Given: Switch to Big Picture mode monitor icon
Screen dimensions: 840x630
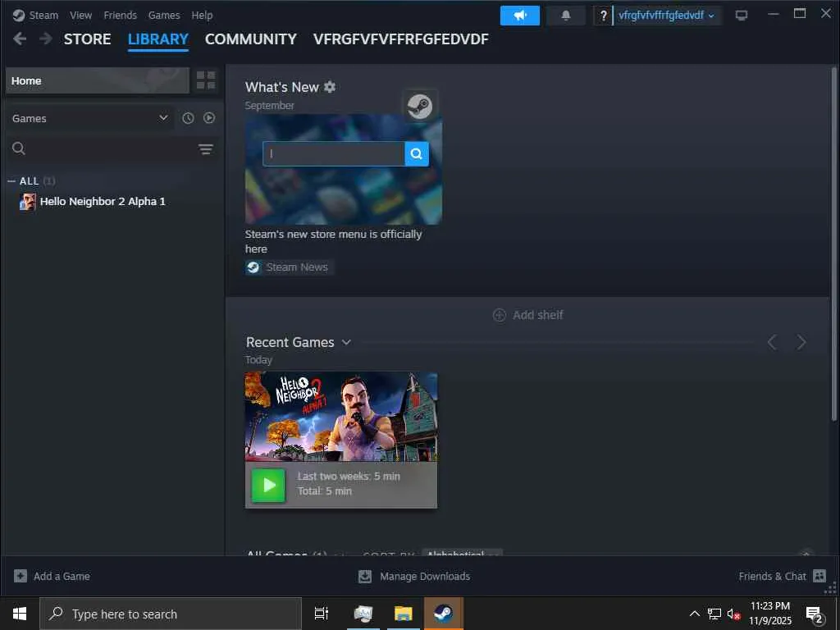Looking at the screenshot, I should tap(742, 15).
